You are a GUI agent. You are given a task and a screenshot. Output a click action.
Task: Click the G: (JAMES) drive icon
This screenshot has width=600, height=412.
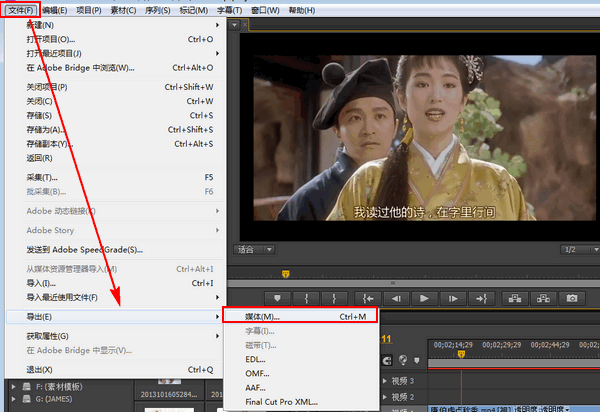[26, 399]
